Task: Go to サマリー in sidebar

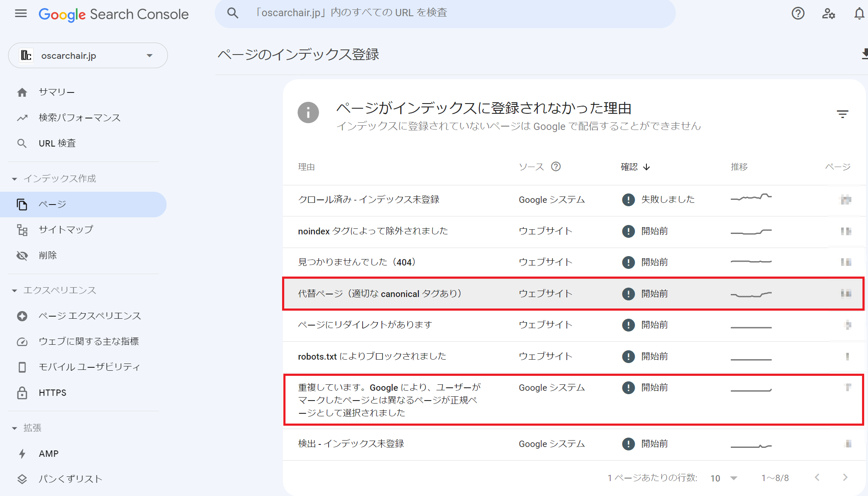Action: pos(56,92)
